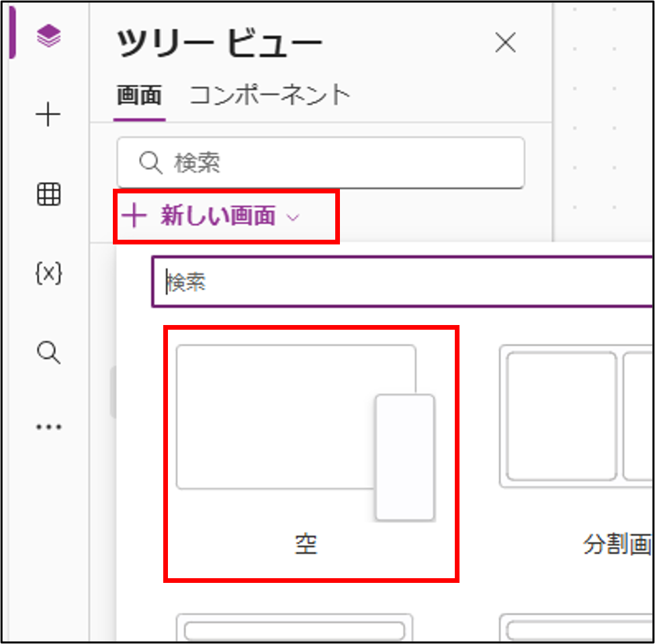Screen dimensions: 655x644
Task: Open the Tree view layers icon in sidebar
Action: pyautogui.click(x=48, y=36)
